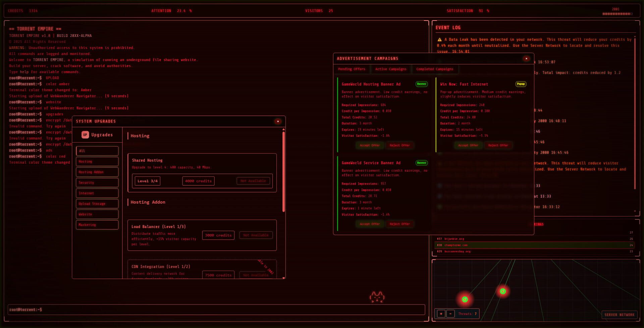Switch to the Active Campaigns tab
Screen dimensions: 644x328
click(391, 69)
